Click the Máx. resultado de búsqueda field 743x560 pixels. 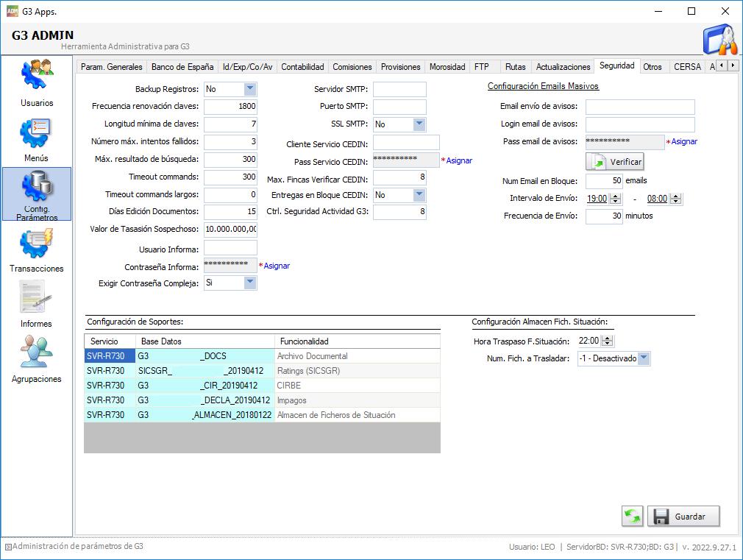point(230,159)
